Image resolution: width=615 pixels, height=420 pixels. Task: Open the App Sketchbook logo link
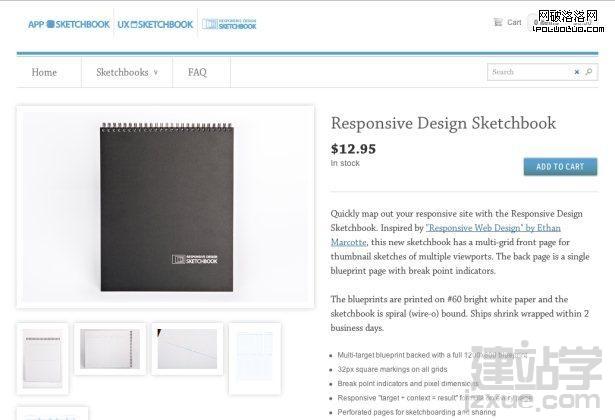click(x=69, y=24)
